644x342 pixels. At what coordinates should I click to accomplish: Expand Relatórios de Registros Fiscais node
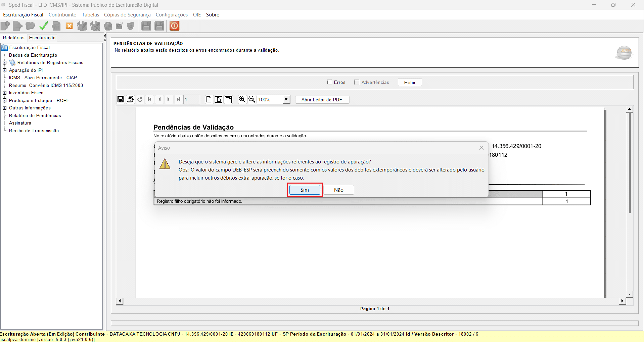(x=5, y=63)
